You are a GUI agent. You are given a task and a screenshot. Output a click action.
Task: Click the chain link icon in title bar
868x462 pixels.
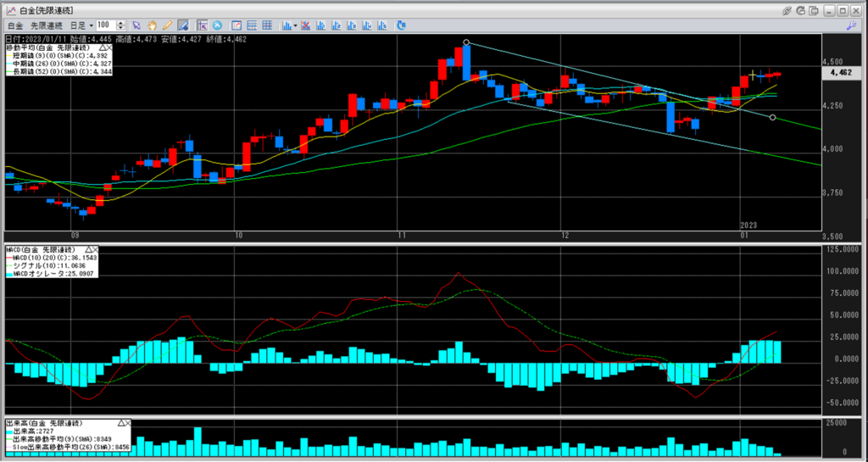click(788, 9)
